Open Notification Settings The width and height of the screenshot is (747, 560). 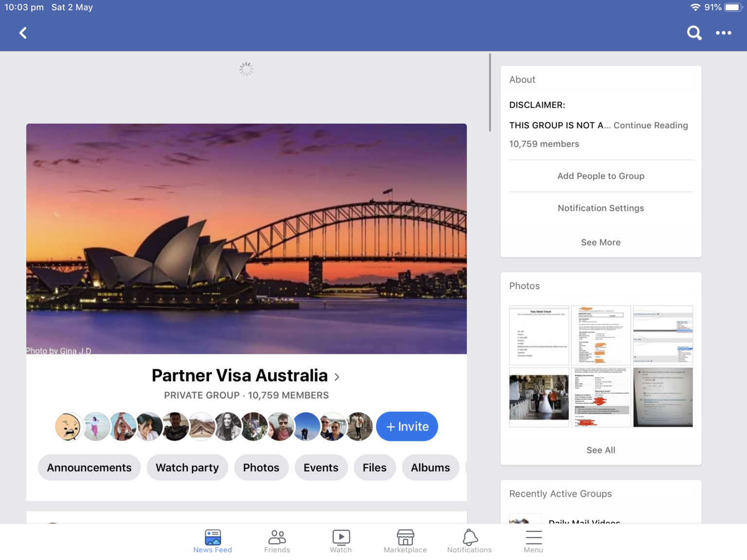point(601,208)
